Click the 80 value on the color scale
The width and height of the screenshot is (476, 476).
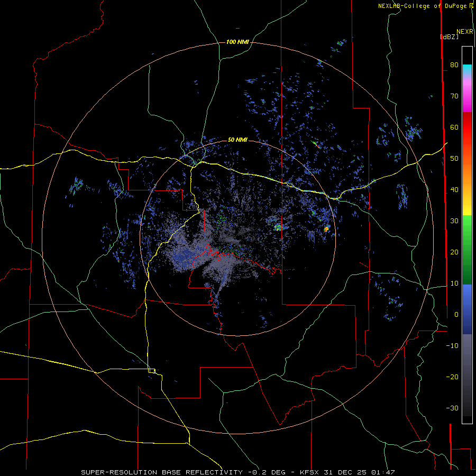coord(454,65)
